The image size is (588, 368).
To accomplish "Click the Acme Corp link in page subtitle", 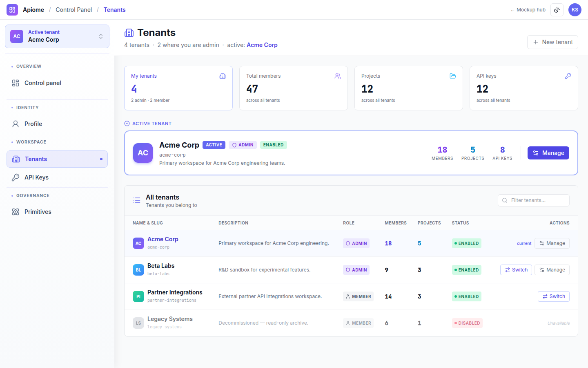I will click(262, 45).
